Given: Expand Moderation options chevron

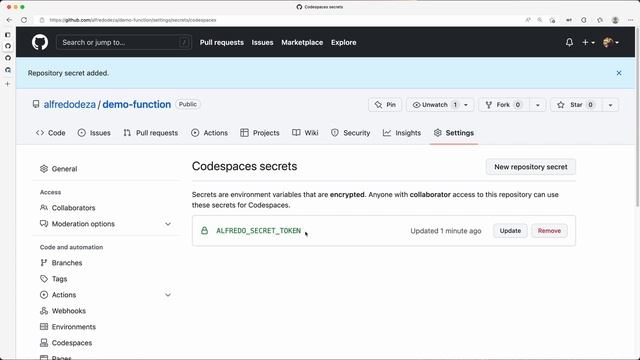Looking at the screenshot, I should (168, 224).
